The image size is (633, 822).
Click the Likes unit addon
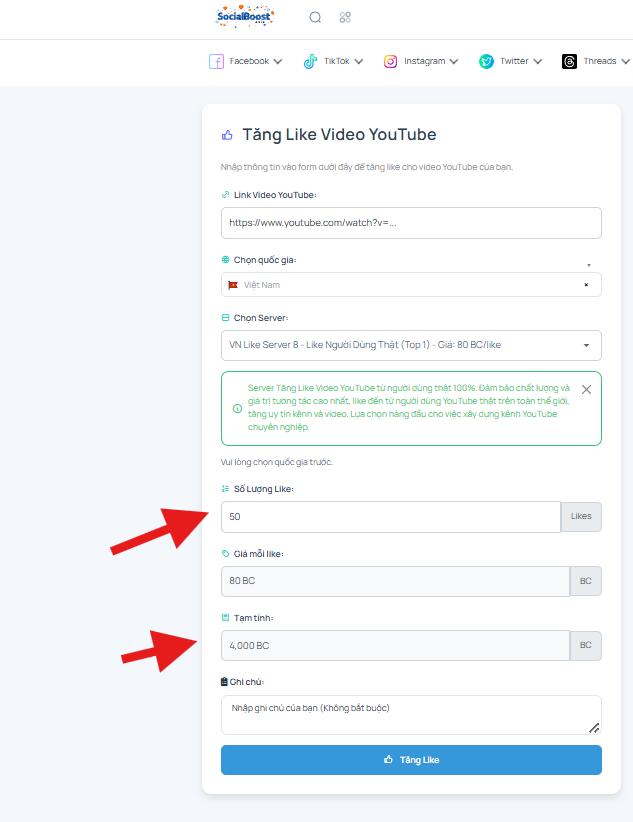coord(581,516)
